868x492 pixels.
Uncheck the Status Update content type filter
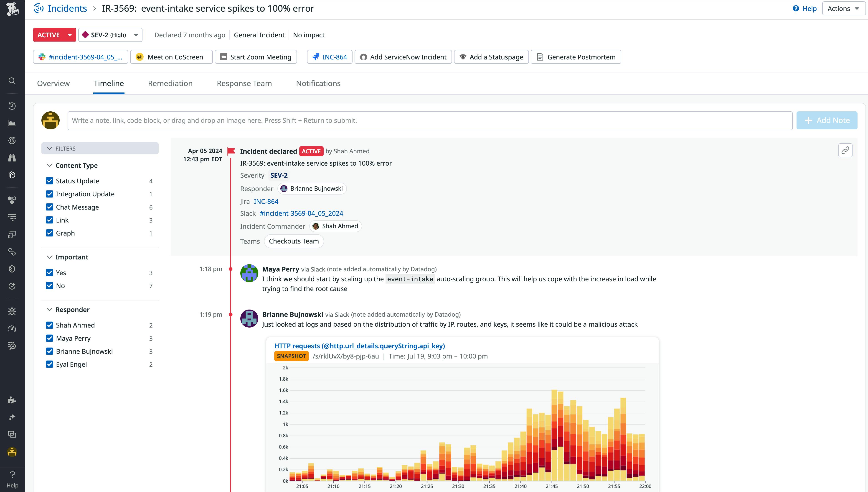[49, 181]
